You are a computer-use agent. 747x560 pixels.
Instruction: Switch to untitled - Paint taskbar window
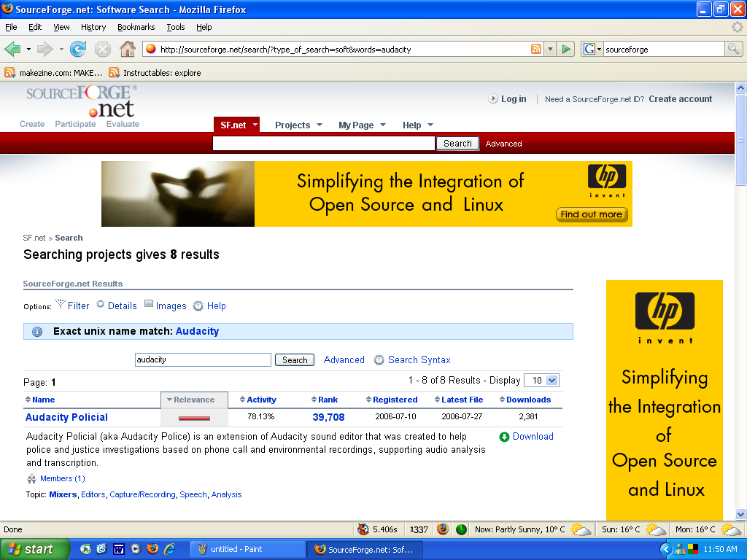[x=248, y=549]
